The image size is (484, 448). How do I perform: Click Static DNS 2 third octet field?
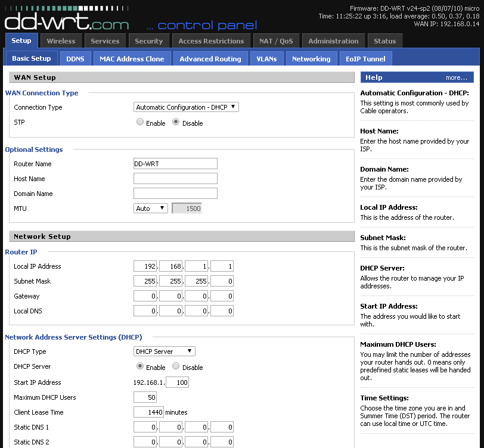196,442
